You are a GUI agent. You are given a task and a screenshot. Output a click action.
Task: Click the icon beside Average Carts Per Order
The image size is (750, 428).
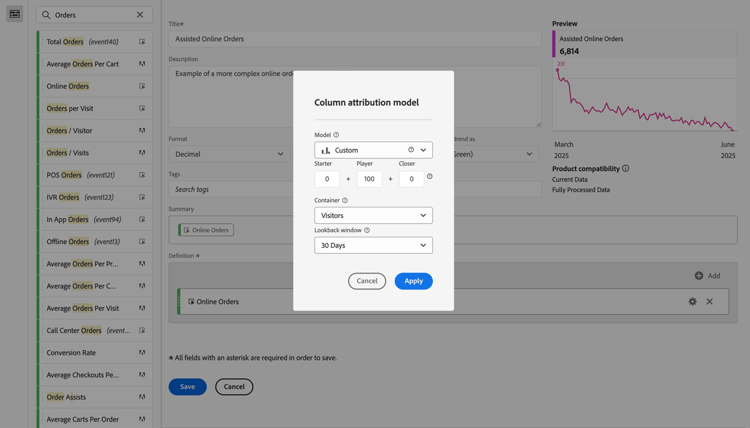(142, 419)
